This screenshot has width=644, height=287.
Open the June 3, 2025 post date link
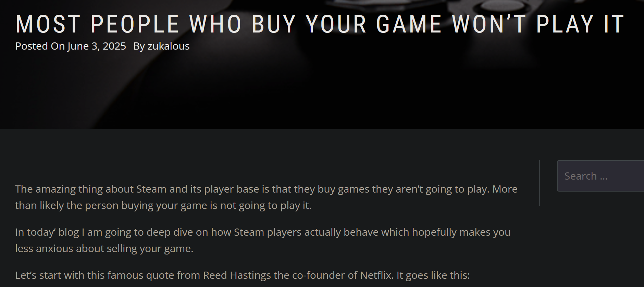pos(97,46)
